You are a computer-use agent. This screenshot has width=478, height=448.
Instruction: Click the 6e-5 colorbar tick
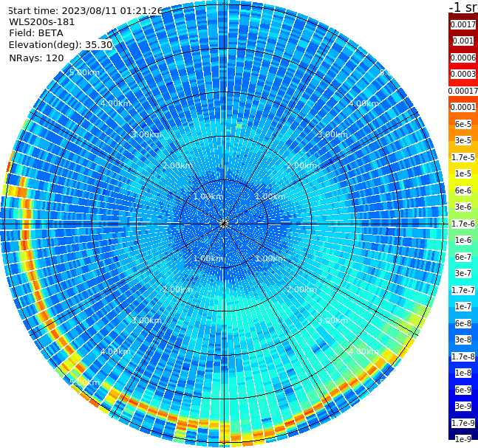pos(463,124)
